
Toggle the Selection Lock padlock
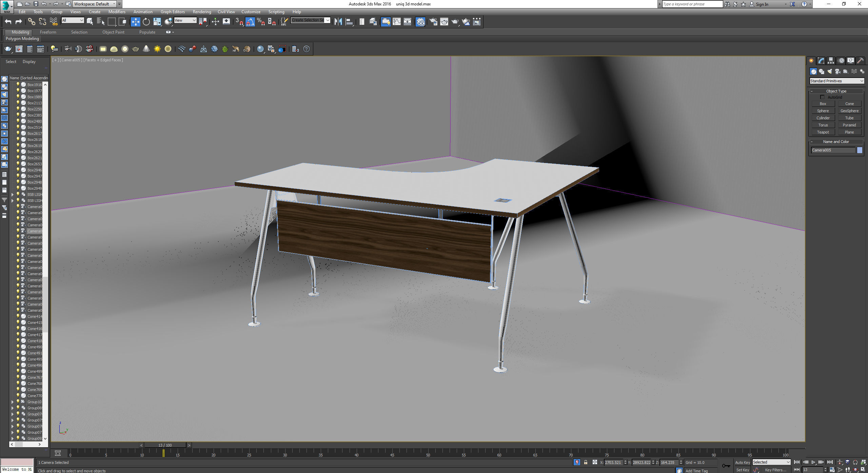click(586, 462)
